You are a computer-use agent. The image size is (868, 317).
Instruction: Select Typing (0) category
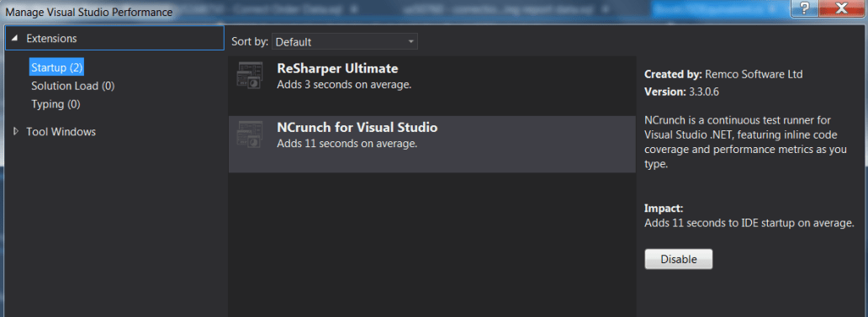click(x=56, y=104)
